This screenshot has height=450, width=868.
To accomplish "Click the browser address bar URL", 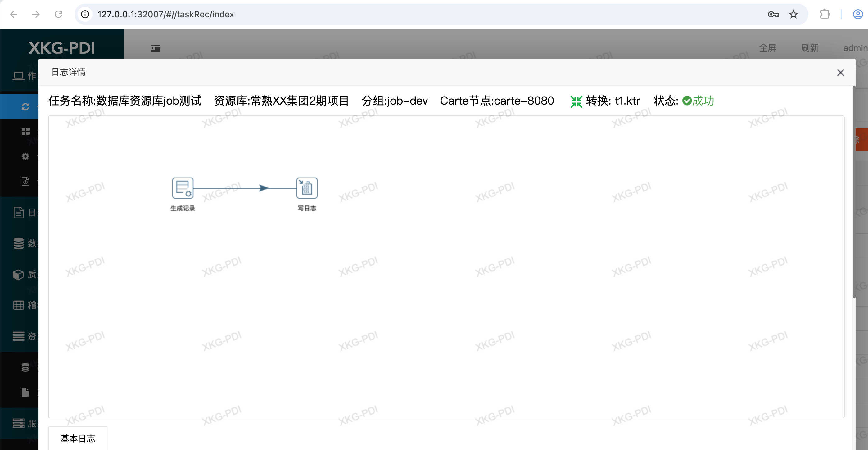I will (x=165, y=14).
